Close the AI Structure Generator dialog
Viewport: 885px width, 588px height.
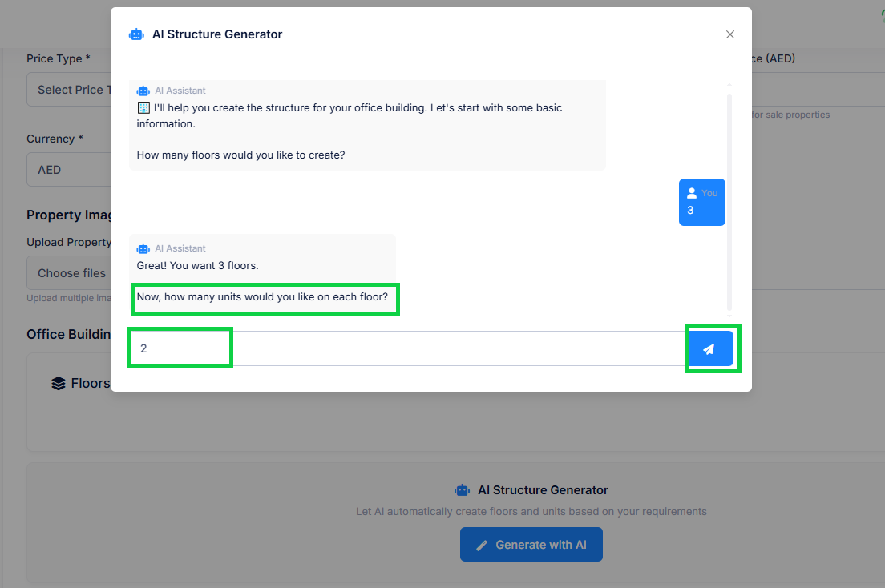point(729,34)
